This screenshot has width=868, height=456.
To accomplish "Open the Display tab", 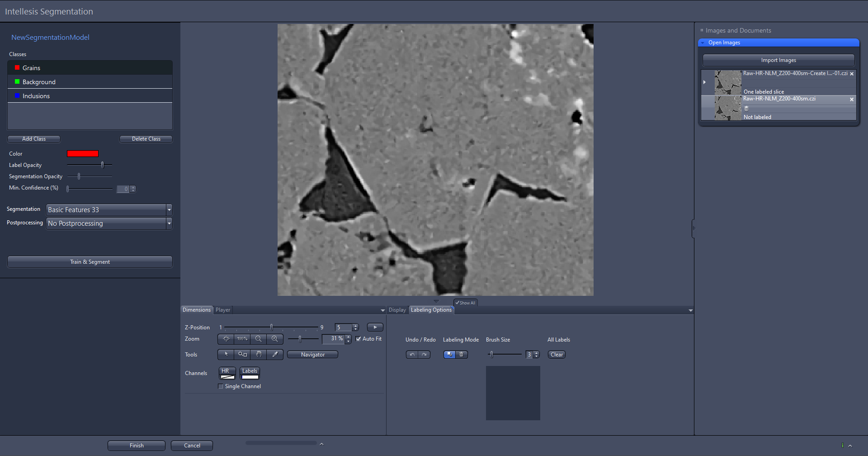I will coord(397,310).
